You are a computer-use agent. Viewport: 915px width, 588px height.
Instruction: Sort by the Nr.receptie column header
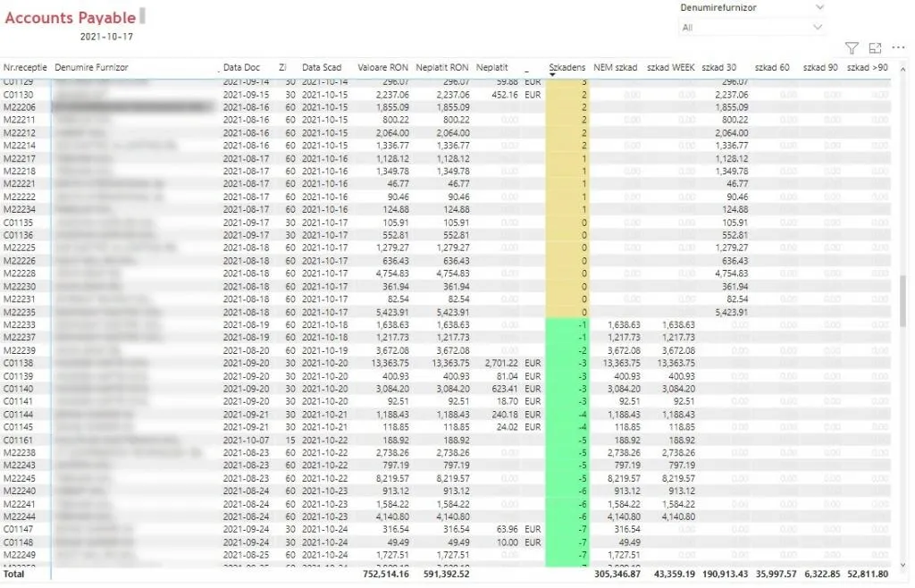tap(24, 67)
